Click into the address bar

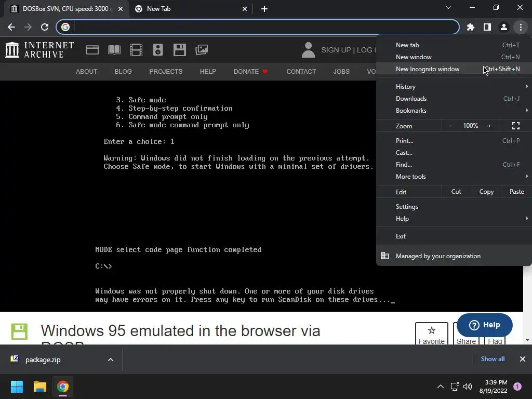coord(258,27)
